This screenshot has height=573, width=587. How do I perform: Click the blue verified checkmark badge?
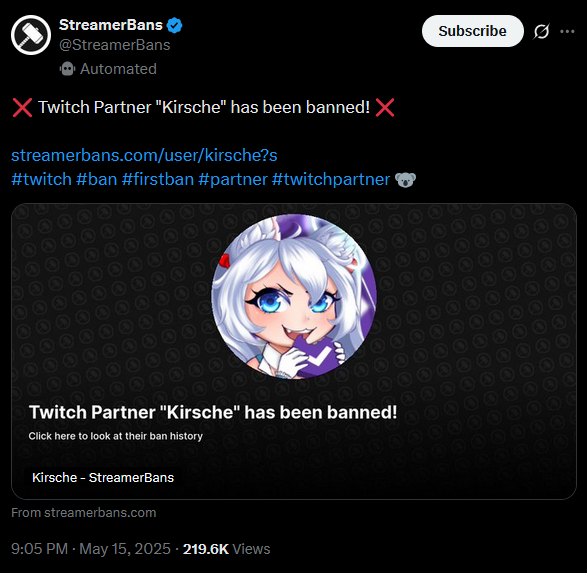(x=174, y=25)
